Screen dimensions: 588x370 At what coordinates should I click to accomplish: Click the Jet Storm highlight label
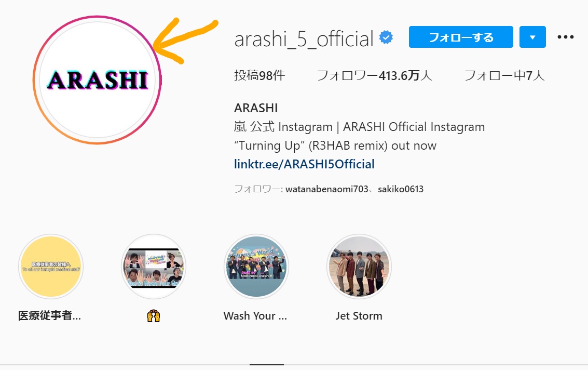(x=359, y=316)
